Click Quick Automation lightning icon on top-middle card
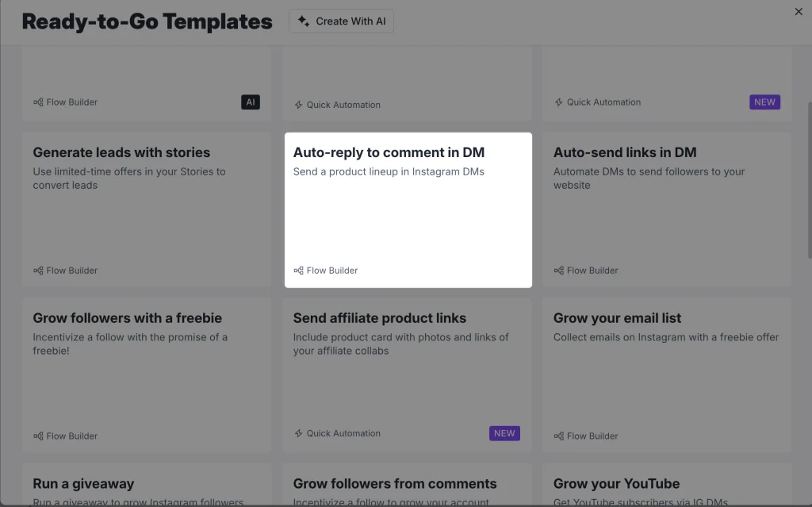The height and width of the screenshot is (507, 812). pos(298,105)
